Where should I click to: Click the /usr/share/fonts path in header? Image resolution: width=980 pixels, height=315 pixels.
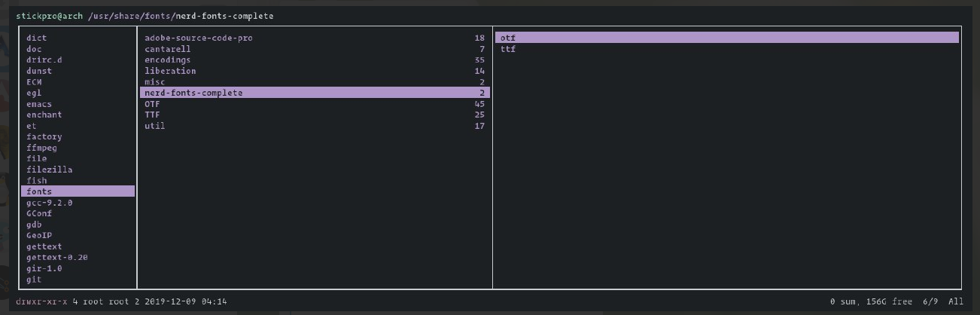(x=131, y=16)
